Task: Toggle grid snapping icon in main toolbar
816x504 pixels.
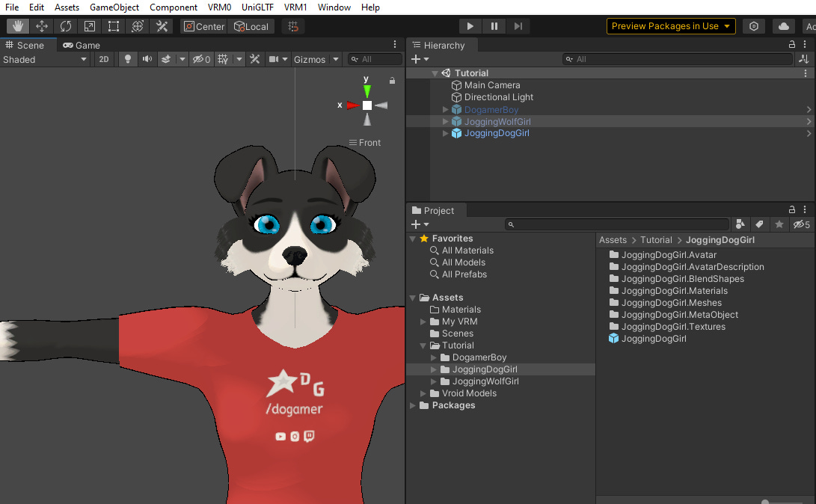Action: pos(293,26)
